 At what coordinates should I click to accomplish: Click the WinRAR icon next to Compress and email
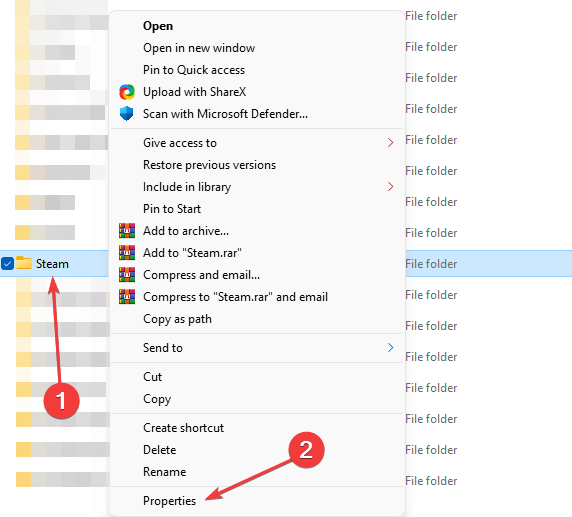(x=127, y=275)
